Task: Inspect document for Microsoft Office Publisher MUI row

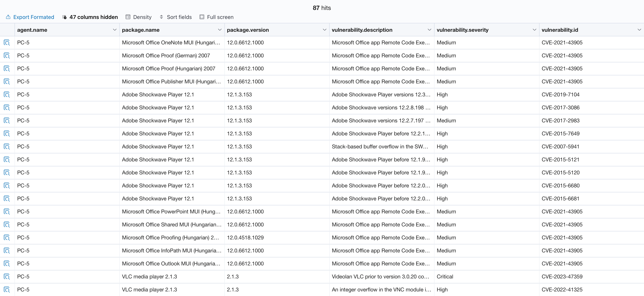Action: (x=7, y=82)
